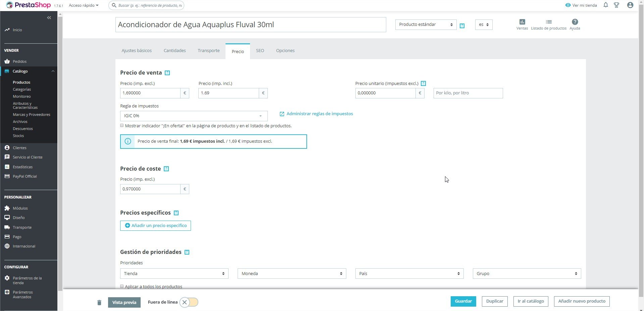Check 'Aplicar a todos los productos'
The height and width of the screenshot is (311, 644).
click(122, 286)
